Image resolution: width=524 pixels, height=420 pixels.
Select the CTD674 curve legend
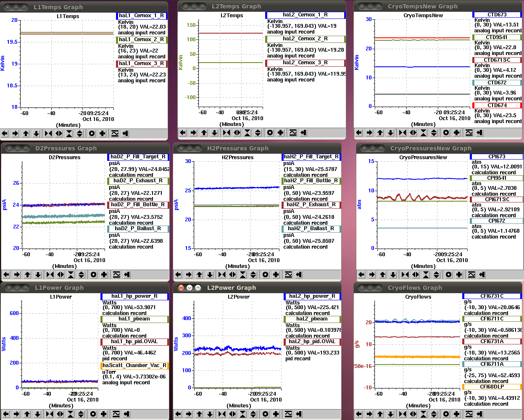[497, 105]
